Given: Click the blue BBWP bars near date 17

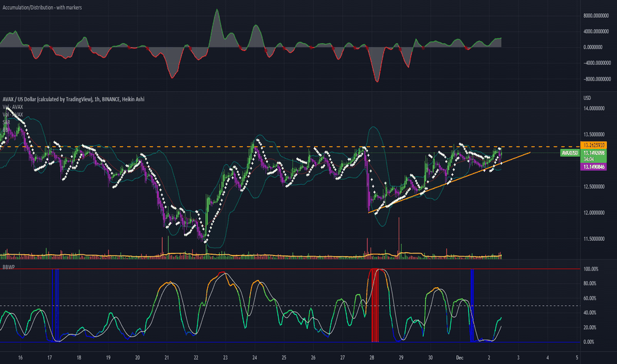Looking at the screenshot, I should (55, 305).
